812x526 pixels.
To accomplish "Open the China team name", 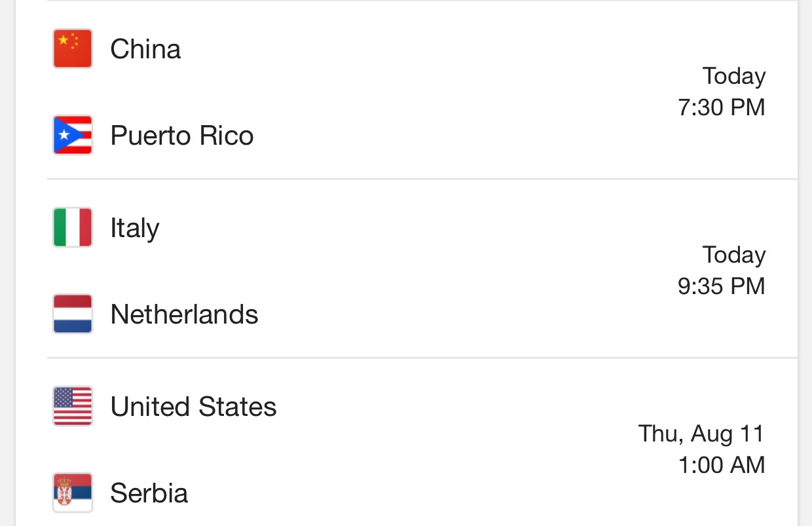I will click(x=145, y=49).
